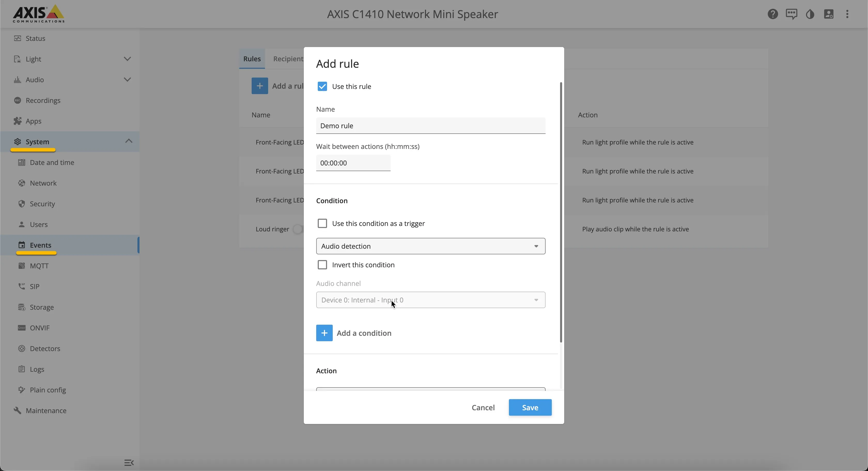Click the Light sidebar icon
Viewport: 868px width, 471px height.
18,59
